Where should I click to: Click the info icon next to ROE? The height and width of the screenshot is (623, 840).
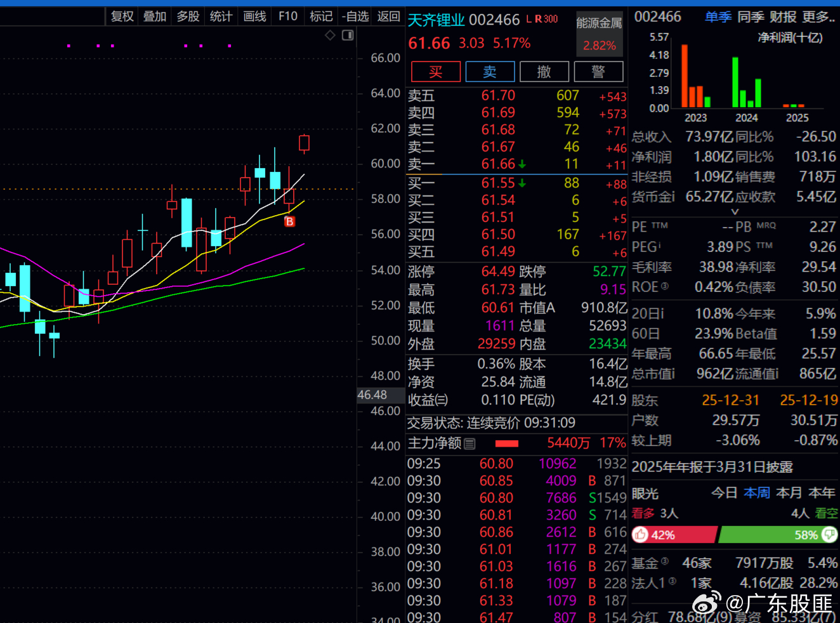pos(665,286)
